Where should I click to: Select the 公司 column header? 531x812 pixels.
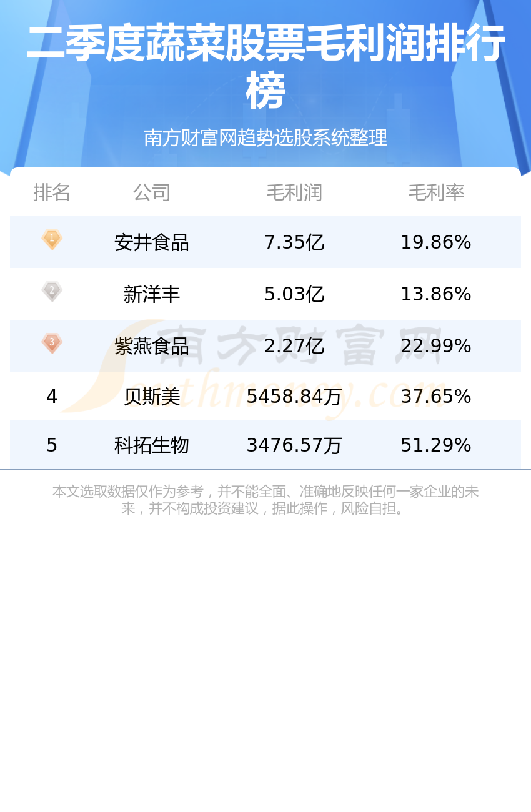[152, 192]
